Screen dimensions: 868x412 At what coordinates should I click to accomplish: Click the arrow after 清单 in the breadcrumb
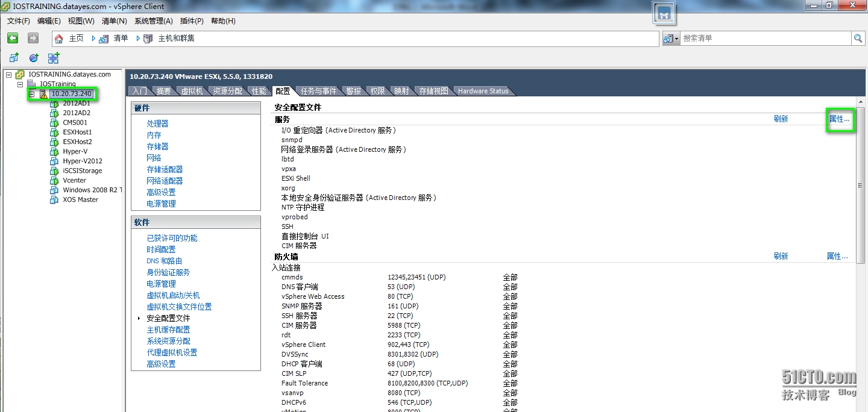(x=138, y=39)
